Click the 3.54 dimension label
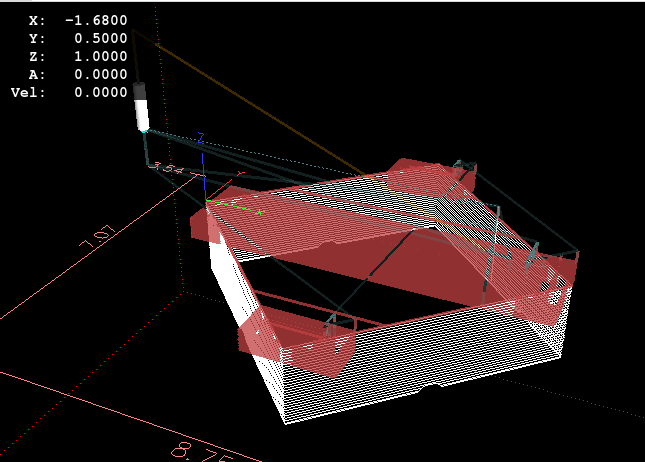The height and width of the screenshot is (462, 645). [166, 168]
